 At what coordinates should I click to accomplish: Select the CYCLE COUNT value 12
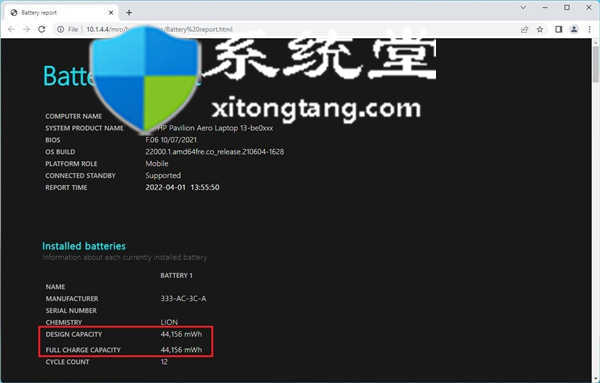[x=164, y=362]
